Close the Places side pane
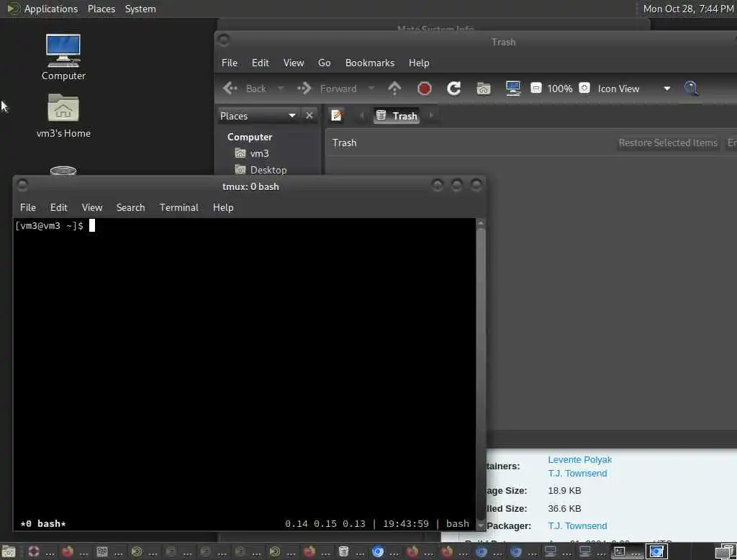The height and width of the screenshot is (560, 737). pyautogui.click(x=309, y=116)
